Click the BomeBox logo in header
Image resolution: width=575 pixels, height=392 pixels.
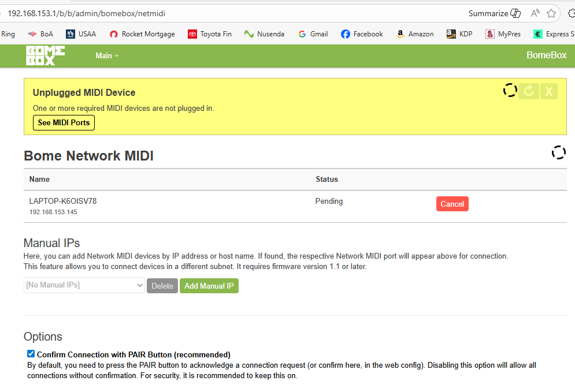click(x=45, y=55)
